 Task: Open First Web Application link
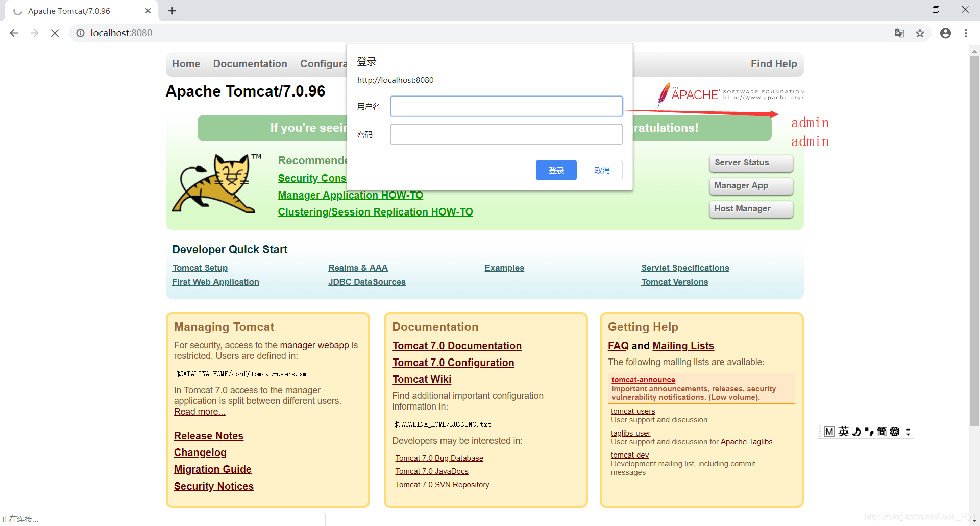point(215,282)
